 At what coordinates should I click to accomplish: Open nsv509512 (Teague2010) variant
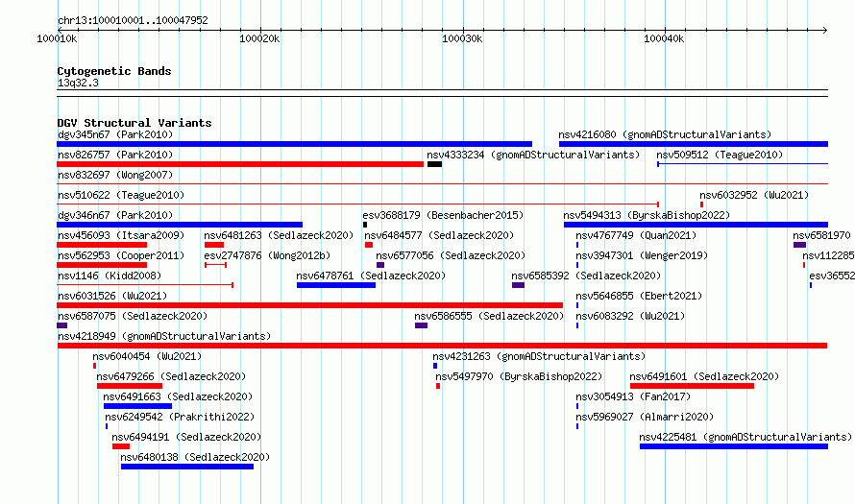720,155
